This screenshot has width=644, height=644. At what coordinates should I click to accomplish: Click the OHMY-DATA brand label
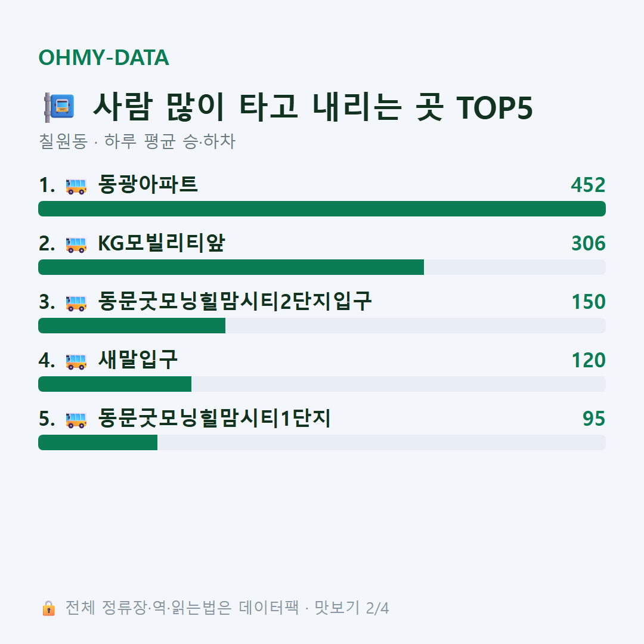(x=104, y=57)
